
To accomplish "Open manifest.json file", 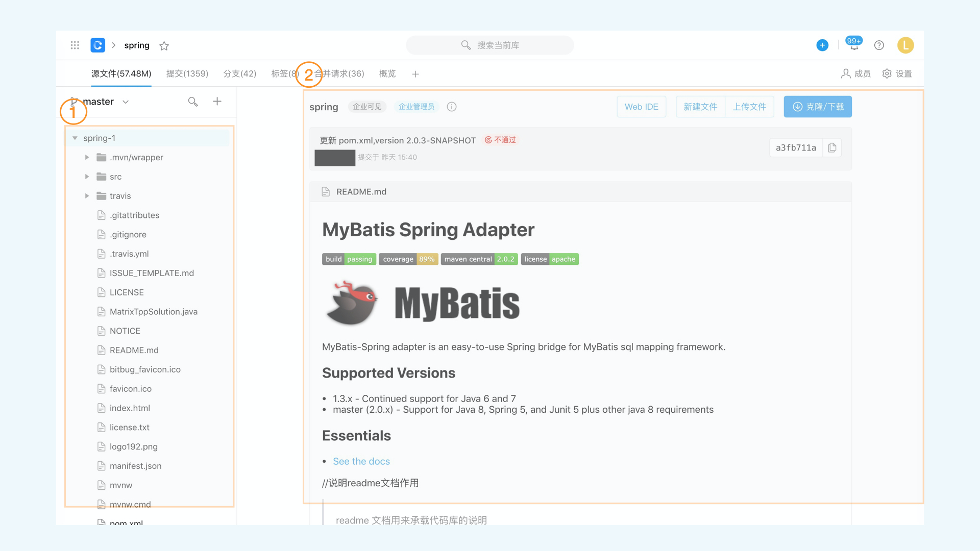I will tap(135, 466).
